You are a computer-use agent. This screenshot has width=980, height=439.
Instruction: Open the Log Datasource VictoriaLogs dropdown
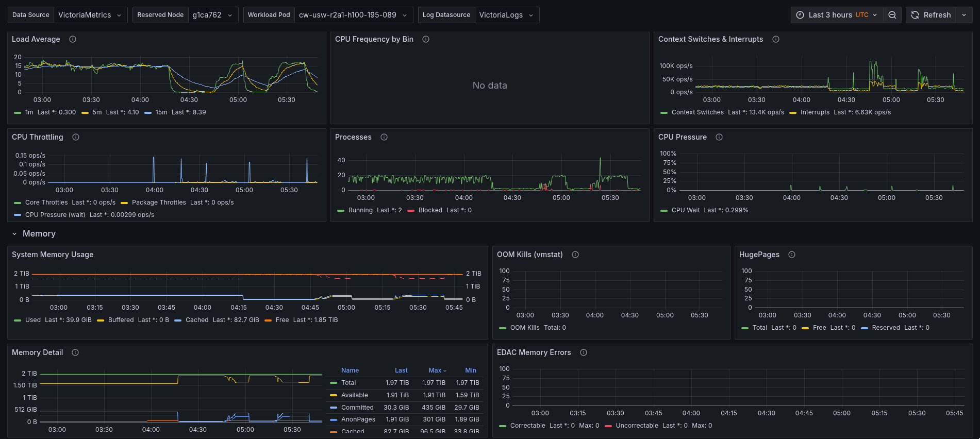coord(507,15)
